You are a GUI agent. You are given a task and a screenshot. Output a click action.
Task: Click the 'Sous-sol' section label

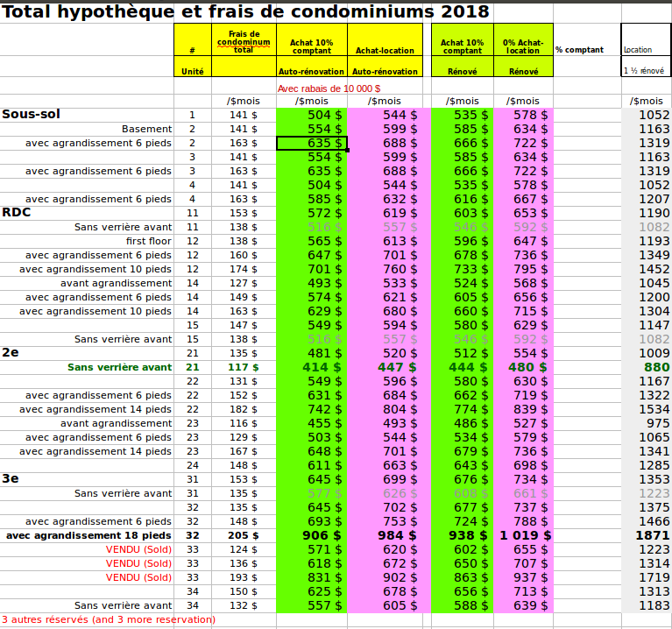click(31, 114)
